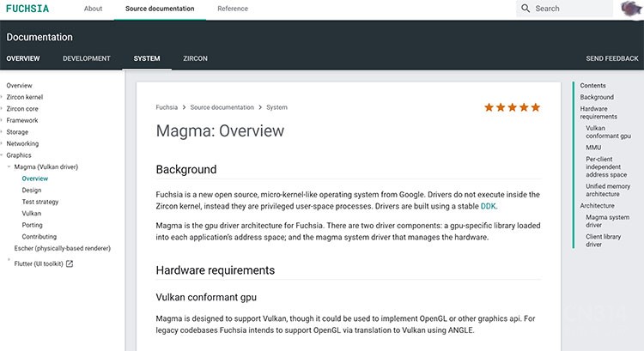Select the active Overview item under Magma
This screenshot has height=351, width=644.
point(35,179)
